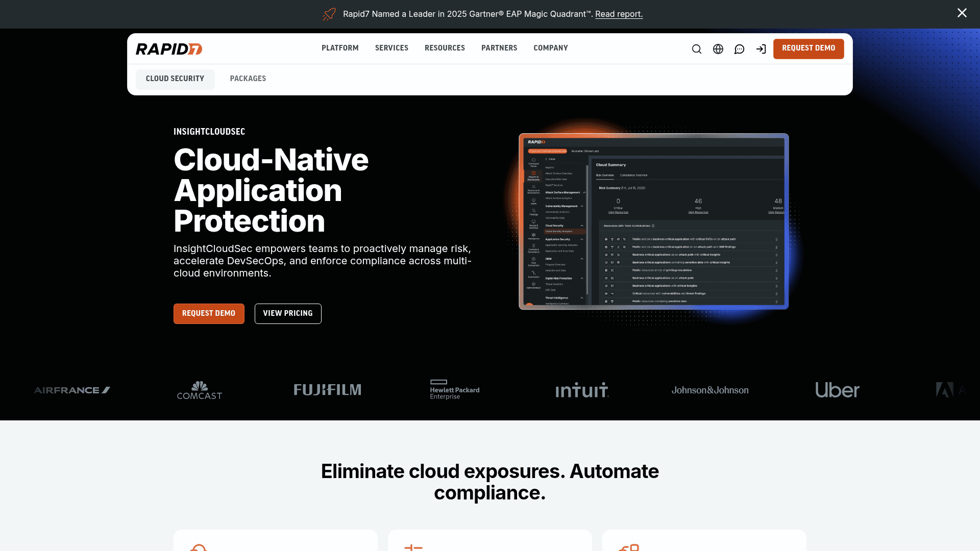Open the RESOURCES menu
Screen dimensions: 980x551
[445, 48]
